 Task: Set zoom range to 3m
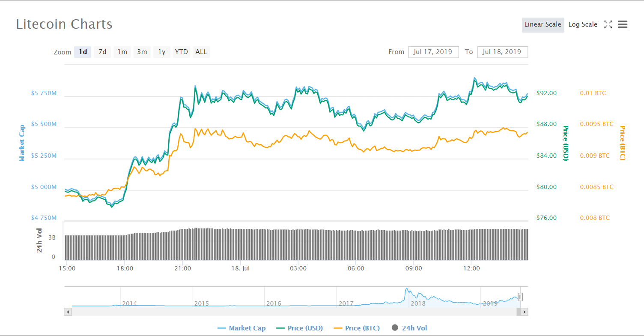click(142, 52)
